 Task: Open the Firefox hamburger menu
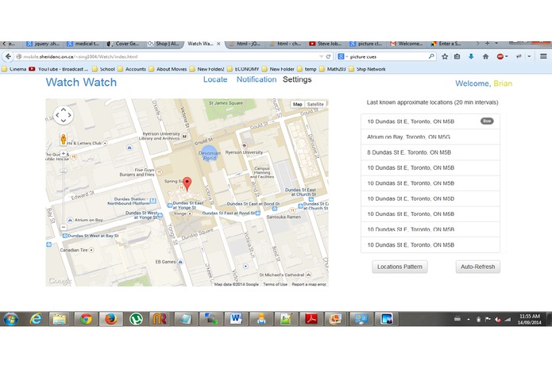click(543, 56)
